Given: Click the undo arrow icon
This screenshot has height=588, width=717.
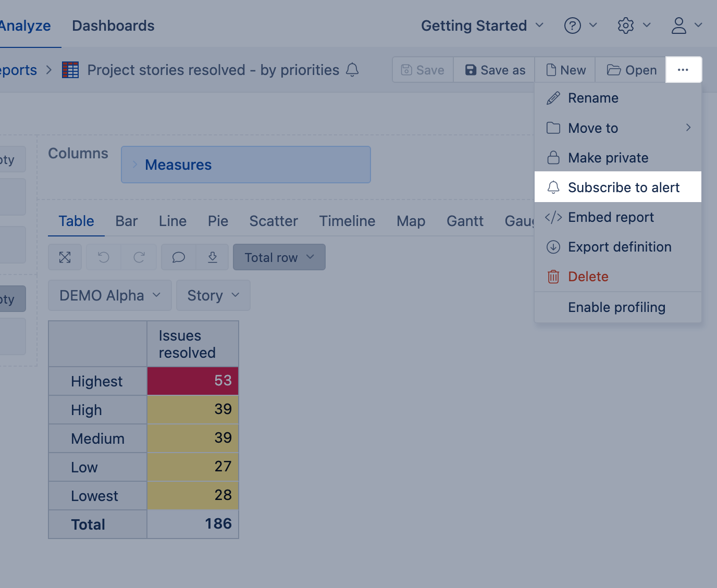Looking at the screenshot, I should pyautogui.click(x=104, y=257).
